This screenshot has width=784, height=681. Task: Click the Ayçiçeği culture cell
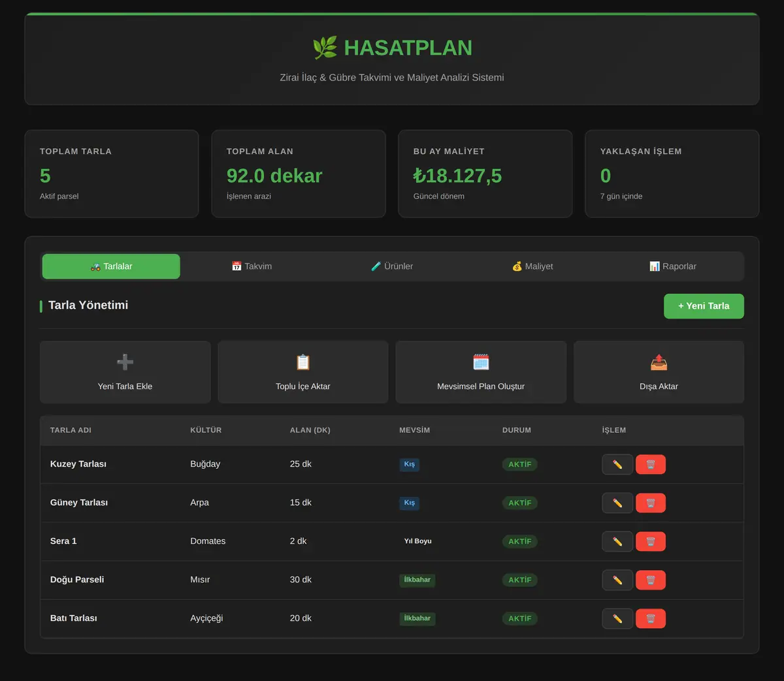[206, 618]
